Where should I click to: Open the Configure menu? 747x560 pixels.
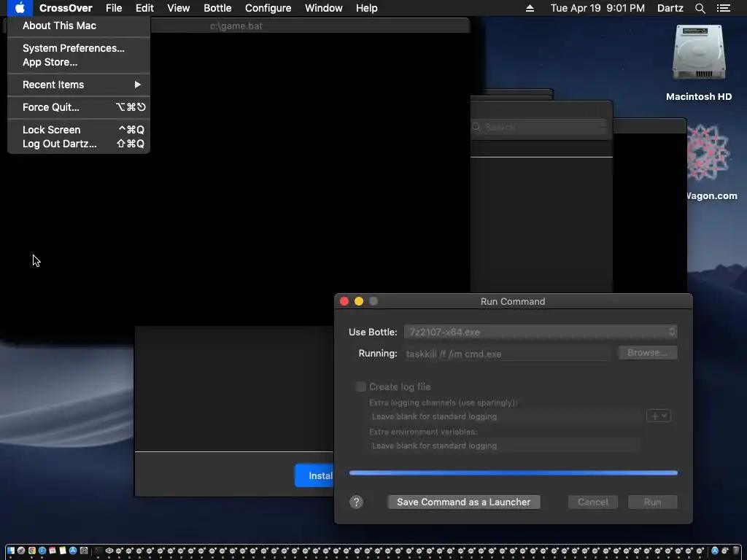click(x=268, y=8)
